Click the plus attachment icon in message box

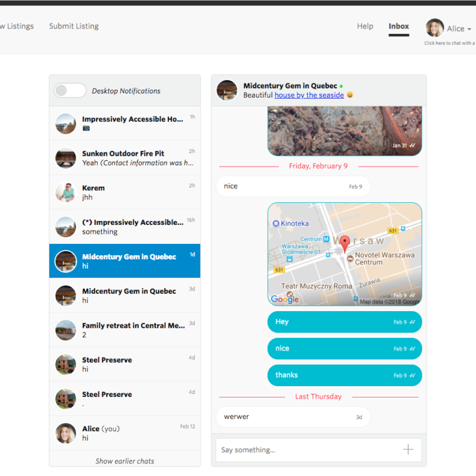tap(408, 450)
